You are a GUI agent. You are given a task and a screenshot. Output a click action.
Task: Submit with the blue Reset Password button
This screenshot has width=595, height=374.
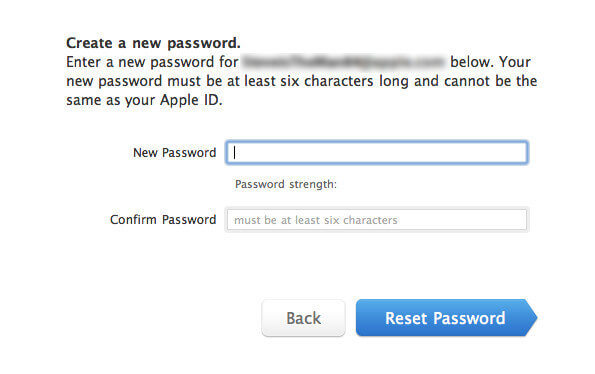pos(446,318)
